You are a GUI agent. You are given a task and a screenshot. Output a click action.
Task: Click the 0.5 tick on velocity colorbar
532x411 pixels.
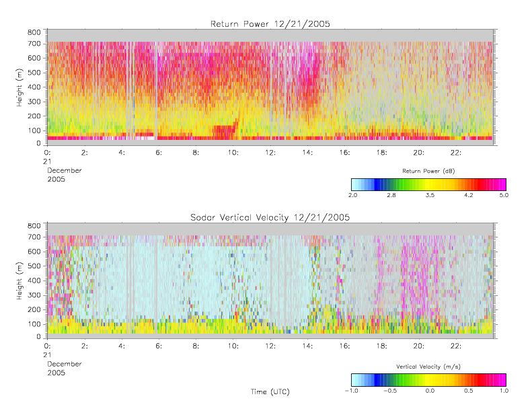point(469,391)
